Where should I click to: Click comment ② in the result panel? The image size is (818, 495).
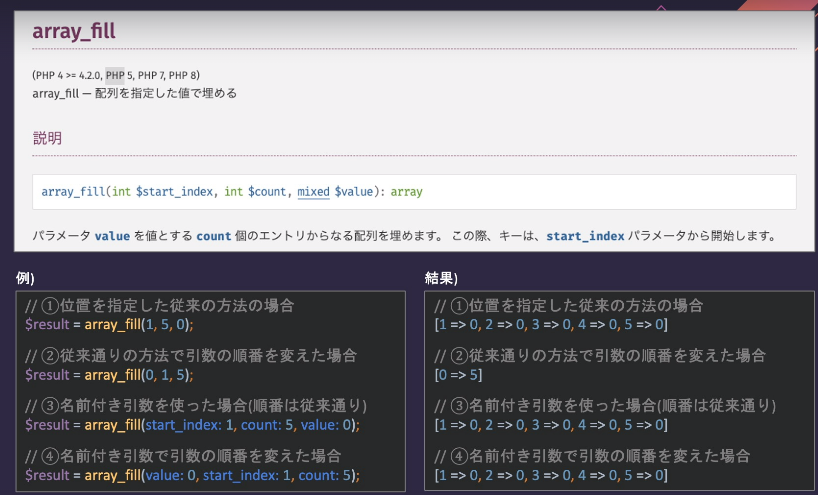pos(600,356)
